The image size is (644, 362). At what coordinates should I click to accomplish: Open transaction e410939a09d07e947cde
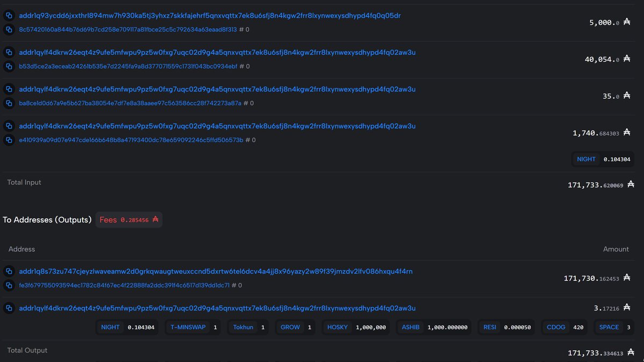point(131,140)
